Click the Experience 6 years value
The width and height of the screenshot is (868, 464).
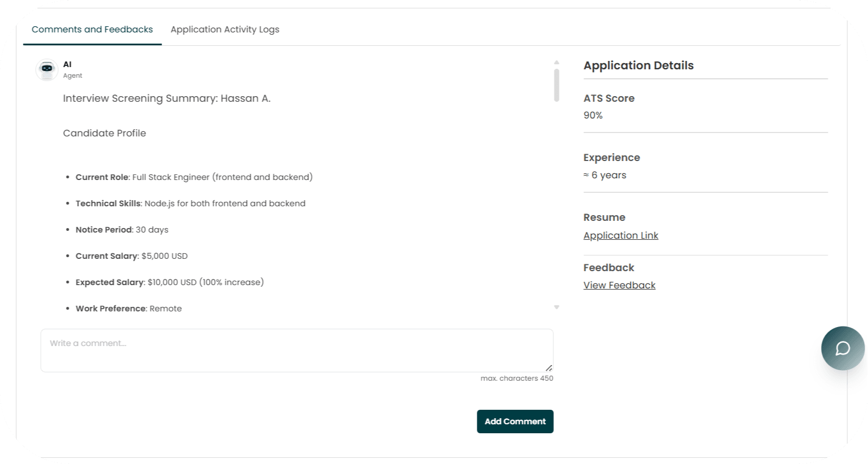point(605,175)
